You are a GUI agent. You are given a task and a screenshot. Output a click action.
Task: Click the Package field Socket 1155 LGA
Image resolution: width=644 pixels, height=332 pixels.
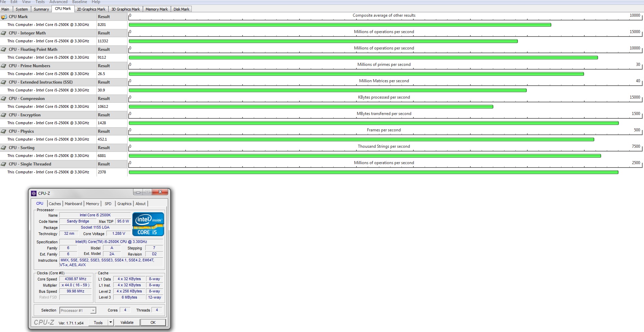(95, 227)
